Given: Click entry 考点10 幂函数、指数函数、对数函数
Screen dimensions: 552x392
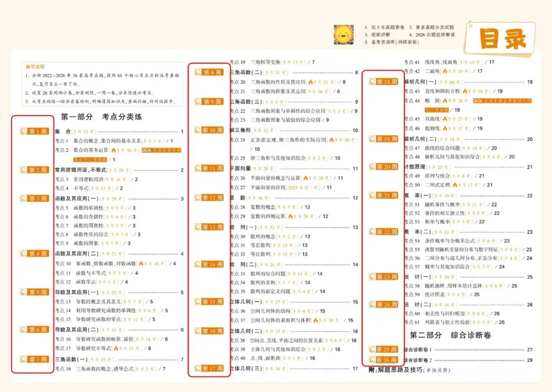Looking at the screenshot, I should [x=116, y=264].
